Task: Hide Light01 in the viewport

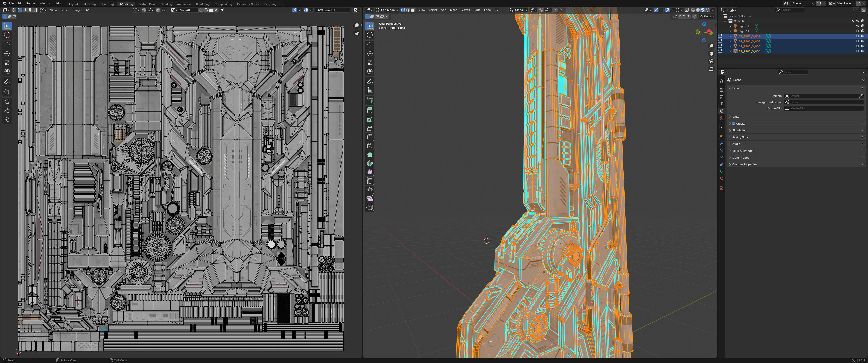Action: pos(858,26)
